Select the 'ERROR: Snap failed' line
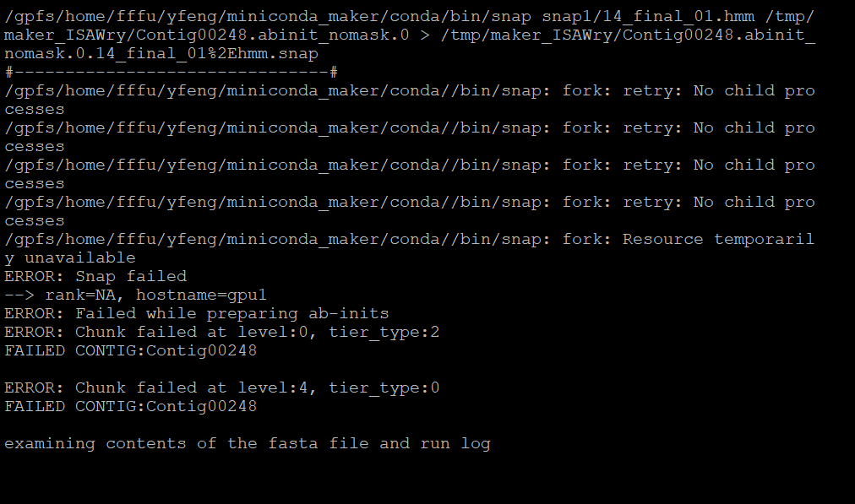Viewport: 855px width, 504px height. tap(95, 276)
